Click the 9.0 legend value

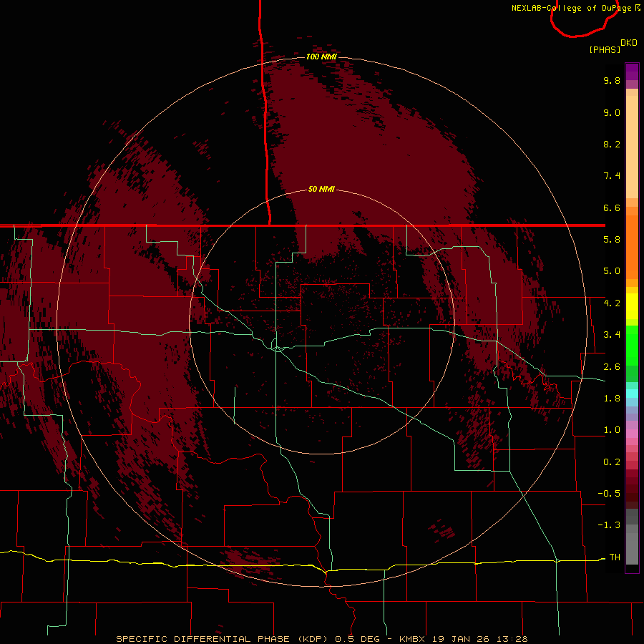click(x=612, y=112)
